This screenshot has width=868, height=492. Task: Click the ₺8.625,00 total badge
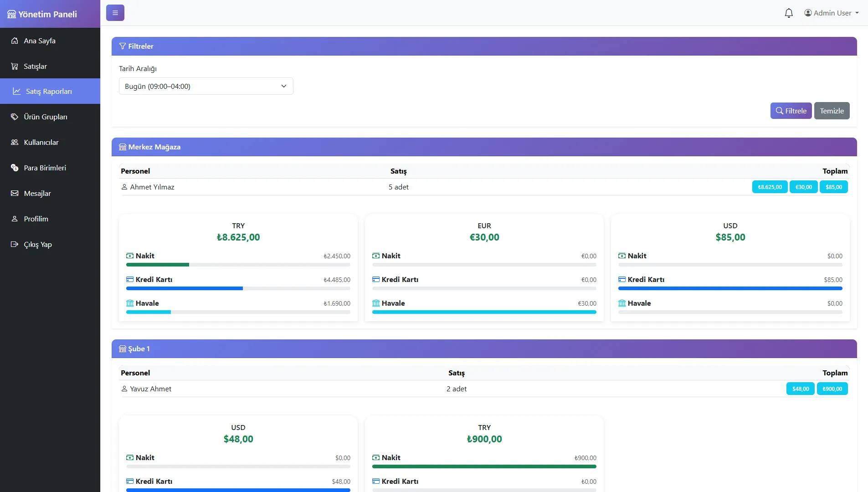point(770,187)
